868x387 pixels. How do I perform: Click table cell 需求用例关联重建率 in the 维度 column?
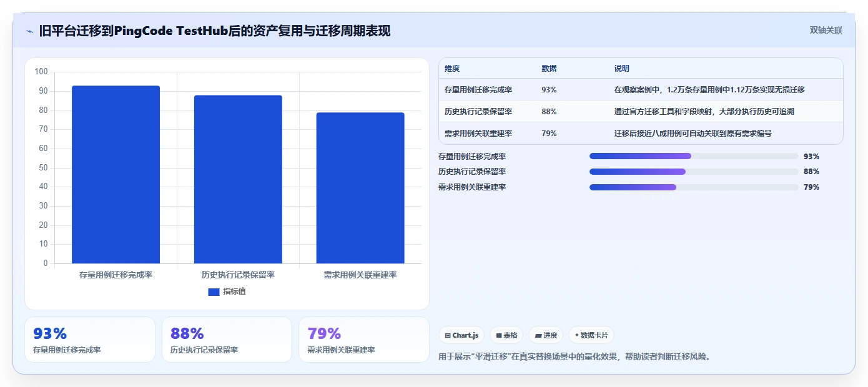coord(478,134)
